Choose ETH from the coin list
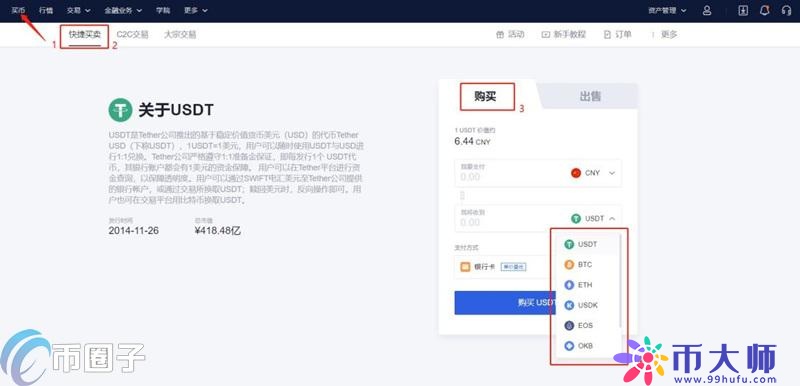Image resolution: width=800 pixels, height=386 pixels. tap(587, 285)
